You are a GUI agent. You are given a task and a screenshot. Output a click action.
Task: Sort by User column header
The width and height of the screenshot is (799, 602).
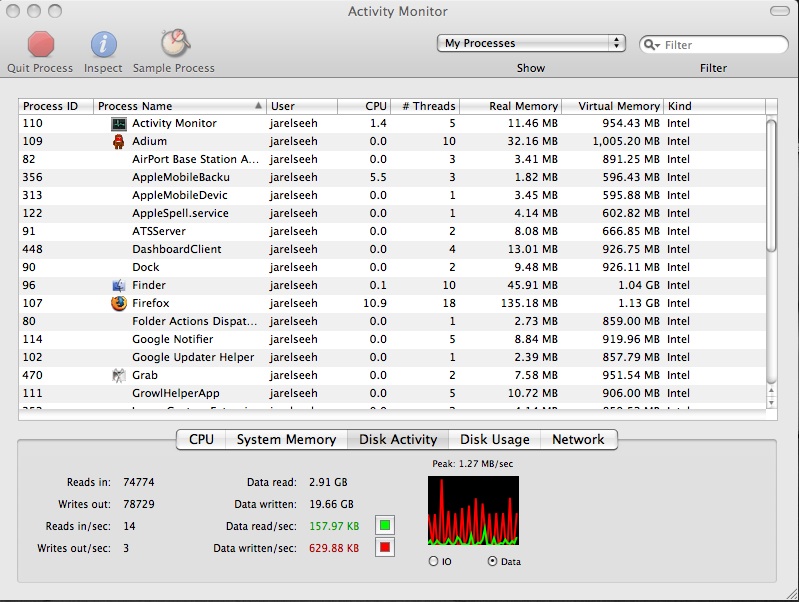(x=302, y=106)
